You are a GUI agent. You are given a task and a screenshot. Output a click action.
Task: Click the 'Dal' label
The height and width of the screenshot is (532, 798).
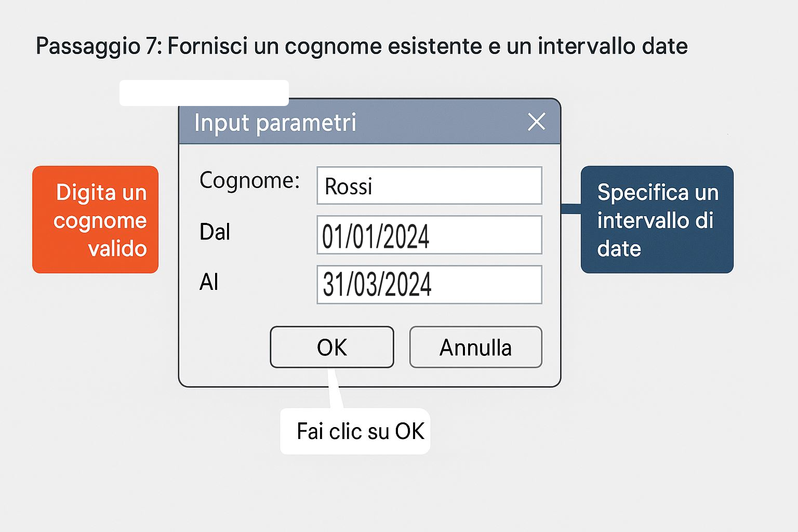(x=215, y=232)
